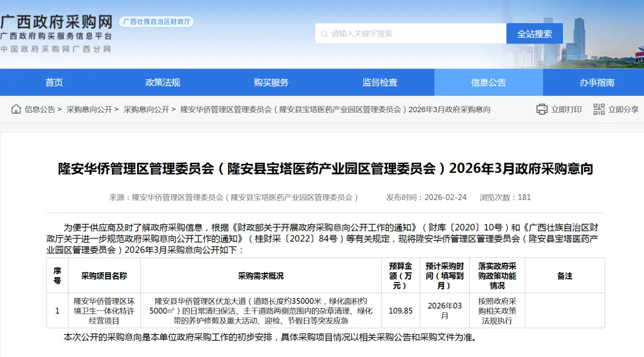The image size is (644, 357).
Task: Click the project name 隆安华侨管理区环境卫生一体化特许经营项目
Action: coord(104,311)
